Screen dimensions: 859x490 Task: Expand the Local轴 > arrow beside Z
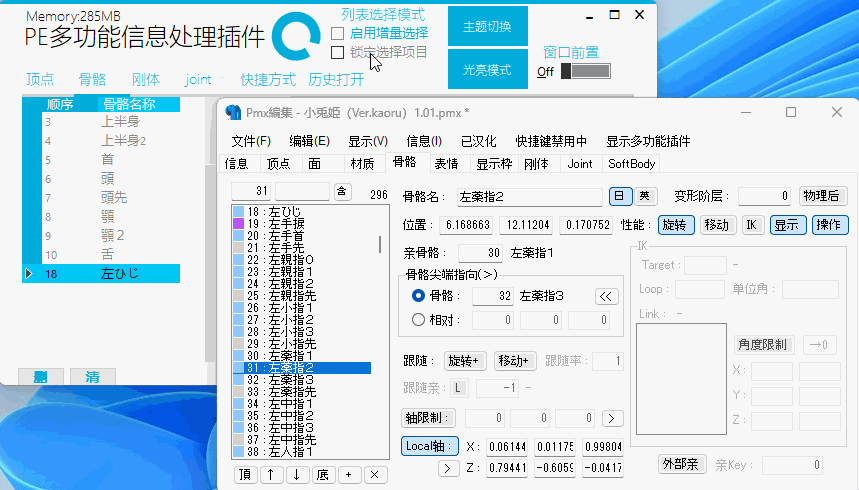tap(421, 467)
